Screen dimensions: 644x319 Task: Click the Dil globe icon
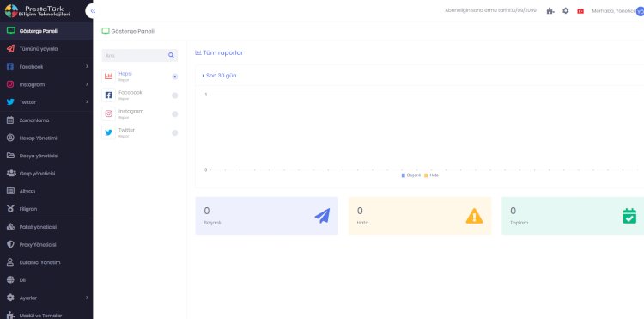(x=10, y=280)
